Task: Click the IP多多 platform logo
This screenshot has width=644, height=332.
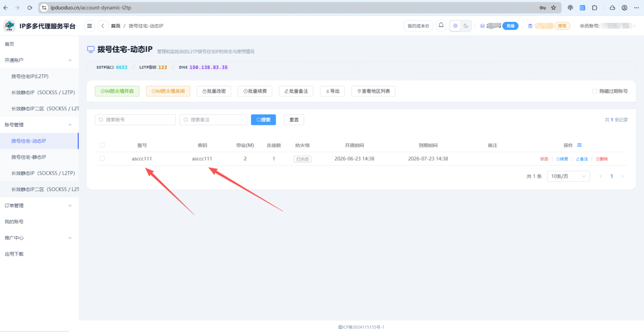Action: pos(9,26)
